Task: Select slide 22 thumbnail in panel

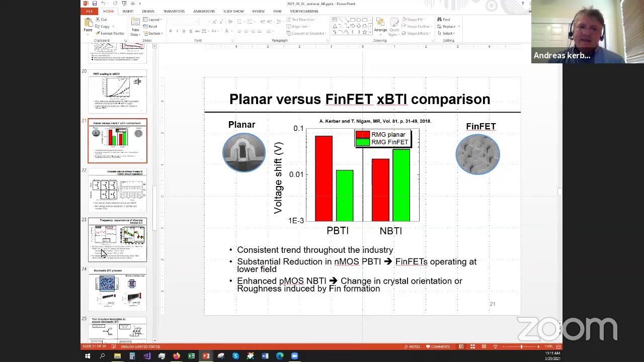Action: (118, 191)
